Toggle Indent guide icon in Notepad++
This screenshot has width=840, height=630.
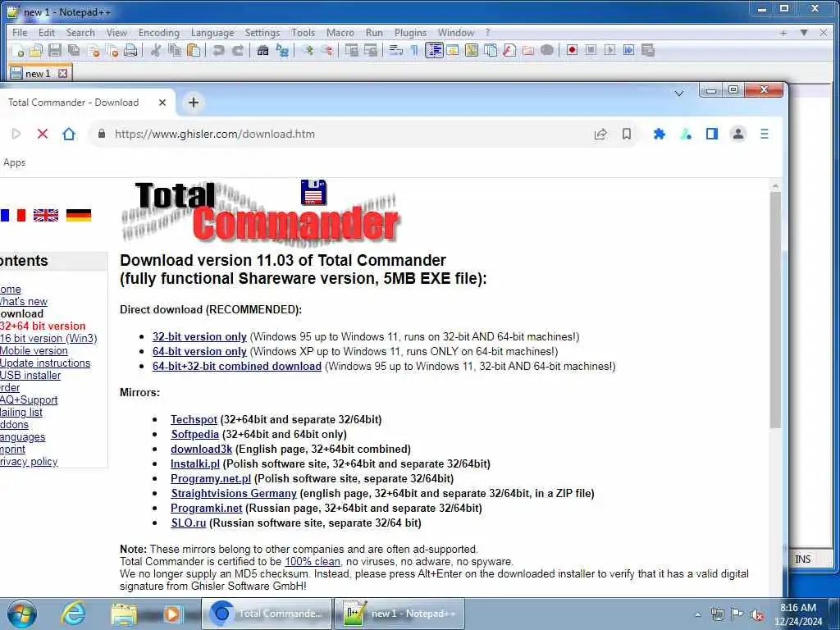tap(434, 50)
